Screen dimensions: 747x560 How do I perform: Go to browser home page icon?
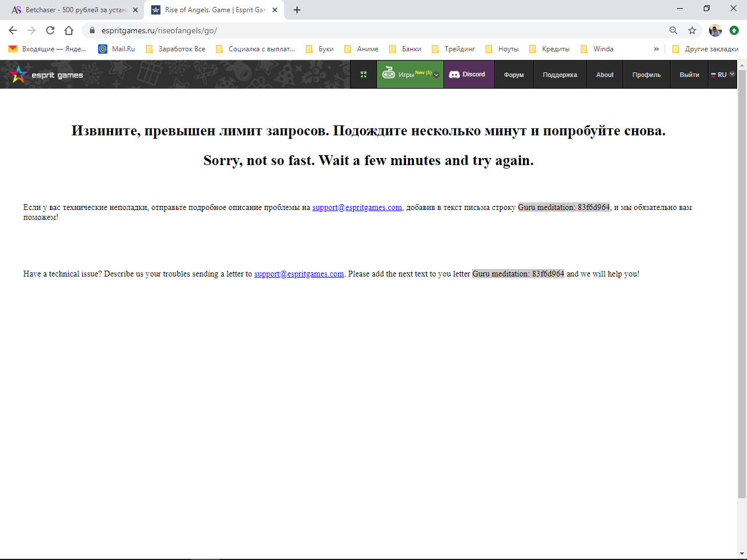69,30
